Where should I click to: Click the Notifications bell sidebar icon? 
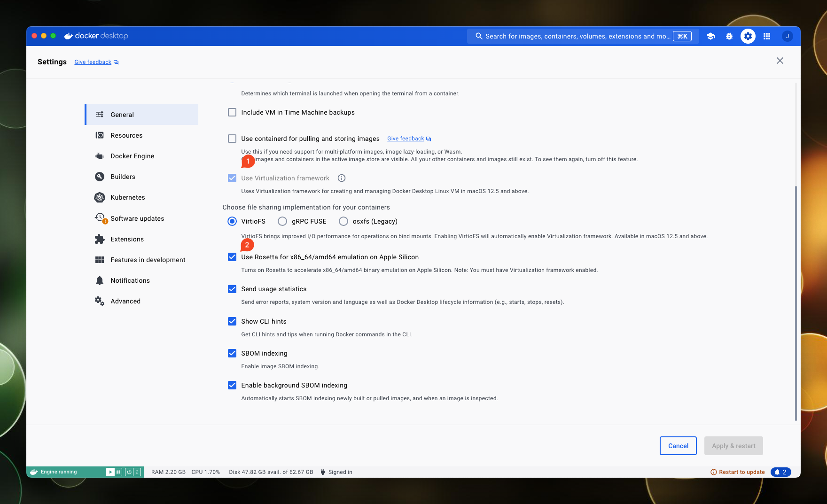pos(100,280)
